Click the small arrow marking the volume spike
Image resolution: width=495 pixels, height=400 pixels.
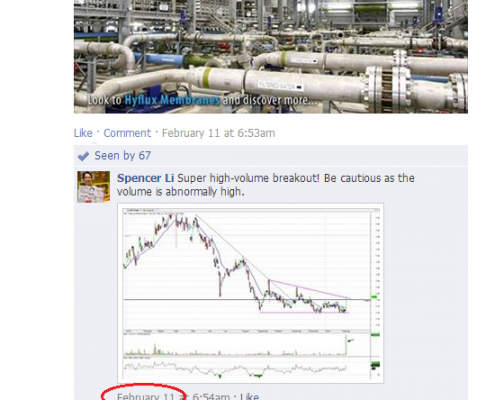(x=351, y=340)
